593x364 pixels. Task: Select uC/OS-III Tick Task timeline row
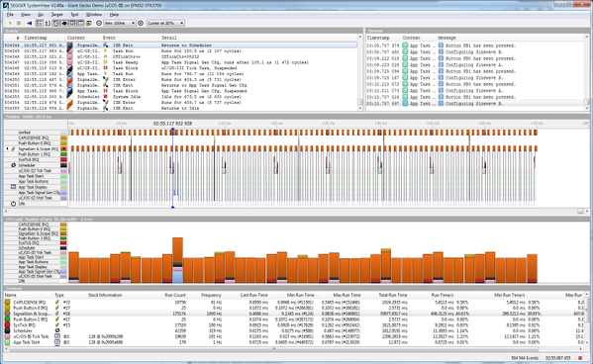[x=36, y=171]
